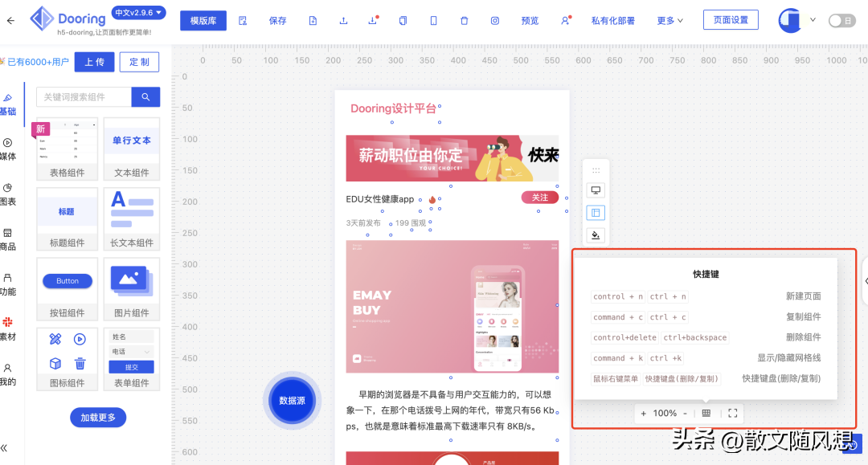Select the Dooring设计平台 title on canvas
Viewport: 868px width, 465px height.
point(394,108)
